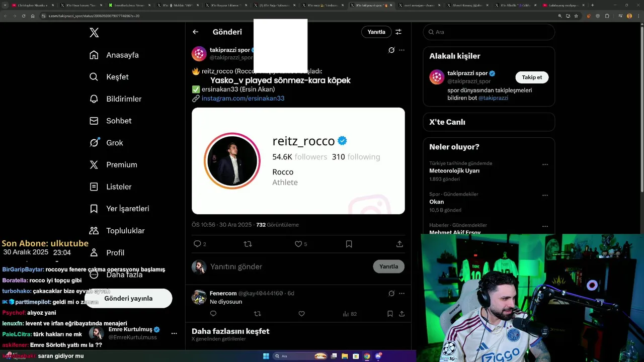
Task: Open new browser tab
Action: coord(592,5)
